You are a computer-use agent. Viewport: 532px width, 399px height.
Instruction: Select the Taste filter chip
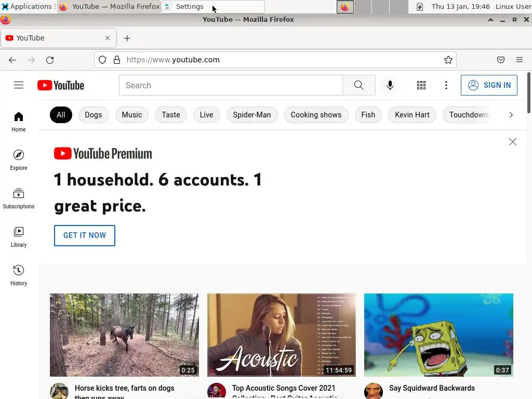170,115
